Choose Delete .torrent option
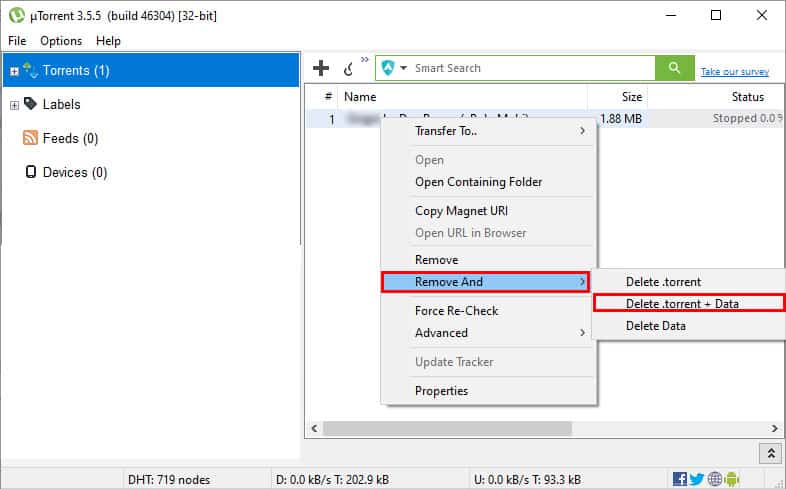786x489 pixels. [689, 282]
